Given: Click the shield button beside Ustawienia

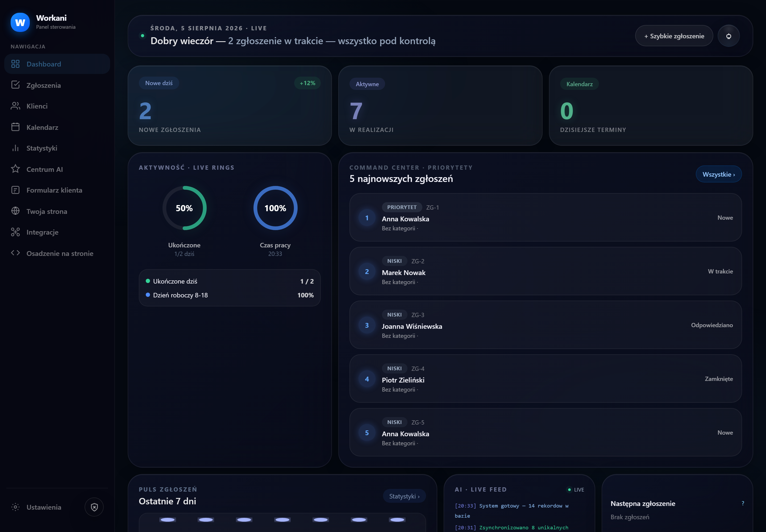Looking at the screenshot, I should pyautogui.click(x=94, y=507).
